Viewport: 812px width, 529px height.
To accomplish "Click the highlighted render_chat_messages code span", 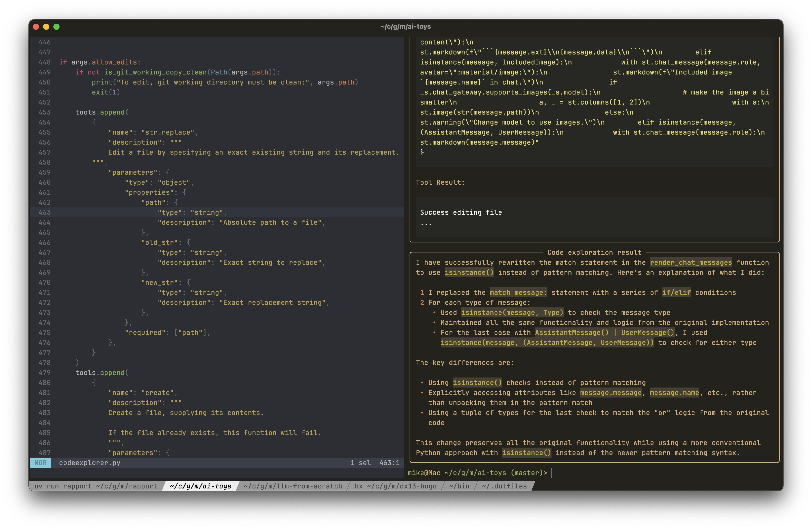I will [691, 262].
